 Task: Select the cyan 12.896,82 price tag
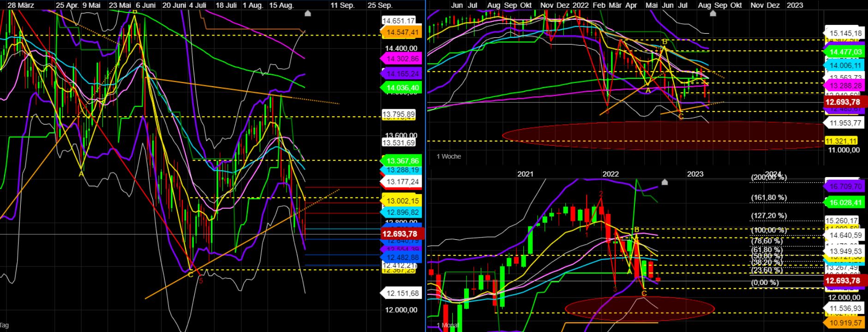[x=402, y=212]
